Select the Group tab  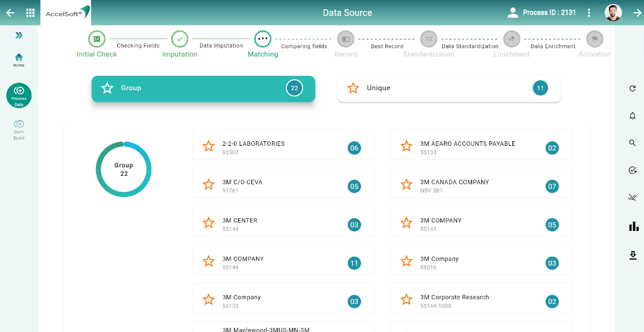[203, 88]
